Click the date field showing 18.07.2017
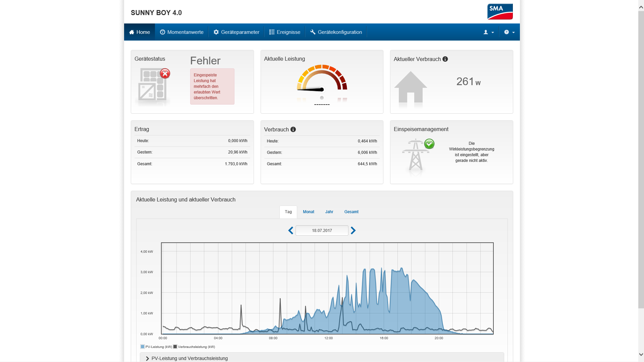The width and height of the screenshot is (644, 362). 322,231
